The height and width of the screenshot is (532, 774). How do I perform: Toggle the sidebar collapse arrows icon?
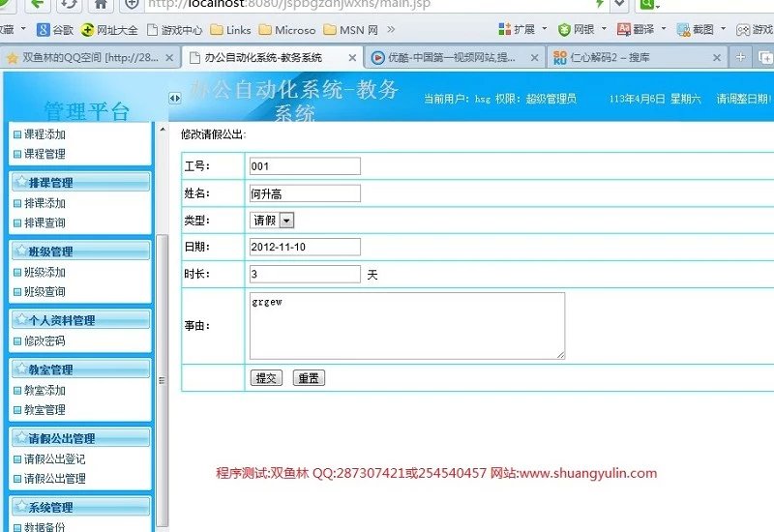coord(175,99)
